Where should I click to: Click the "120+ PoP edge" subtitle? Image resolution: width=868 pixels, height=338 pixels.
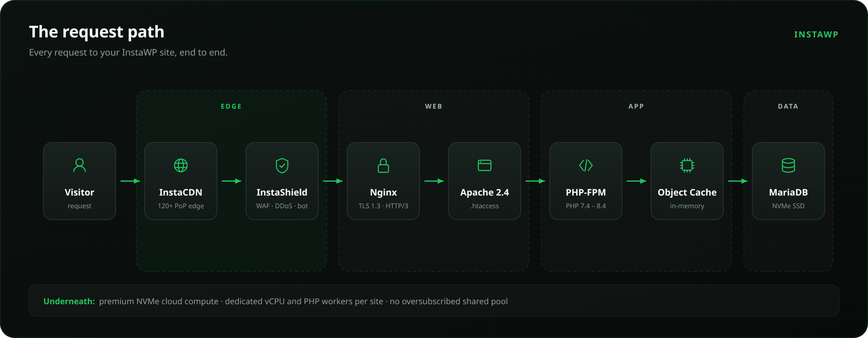tap(181, 206)
